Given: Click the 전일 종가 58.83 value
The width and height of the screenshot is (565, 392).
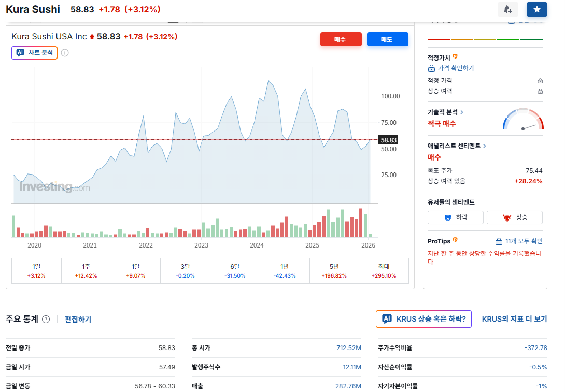Looking at the screenshot, I should click(x=166, y=347).
